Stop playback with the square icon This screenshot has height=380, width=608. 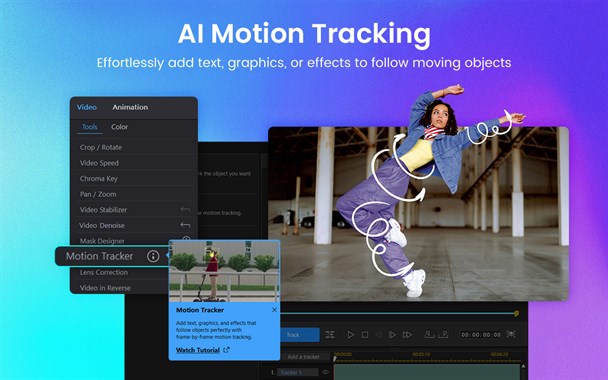click(x=365, y=334)
